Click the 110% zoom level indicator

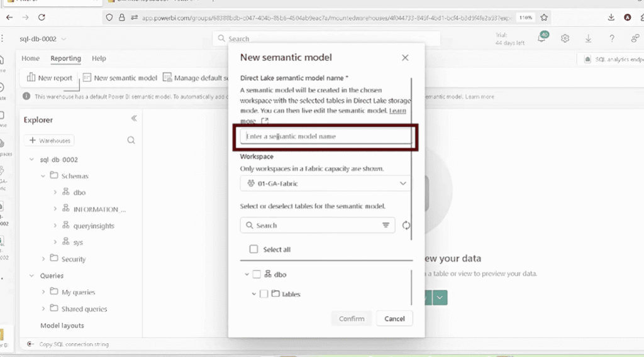(525, 18)
